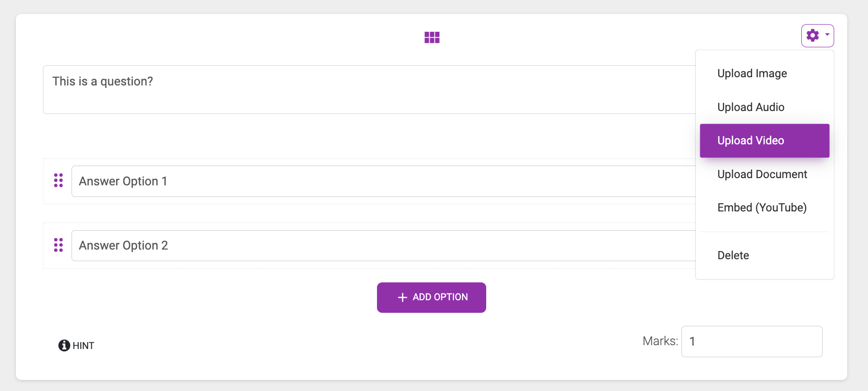Select Upload Audio menu entry

[751, 107]
